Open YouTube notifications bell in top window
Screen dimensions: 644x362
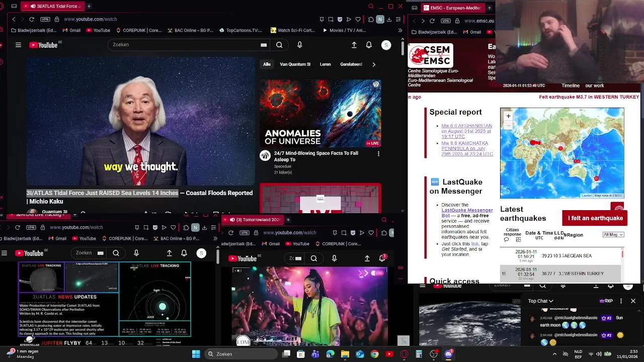coord(369,45)
